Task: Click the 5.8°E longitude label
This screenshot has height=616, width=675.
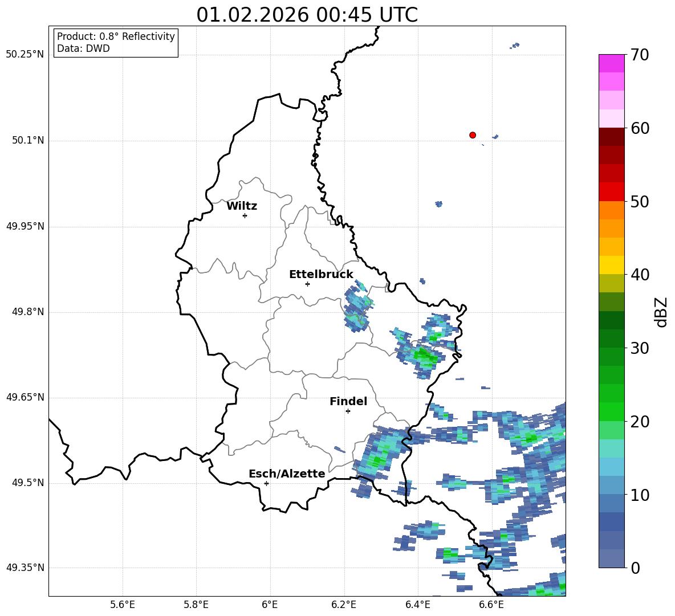Action: point(196,605)
